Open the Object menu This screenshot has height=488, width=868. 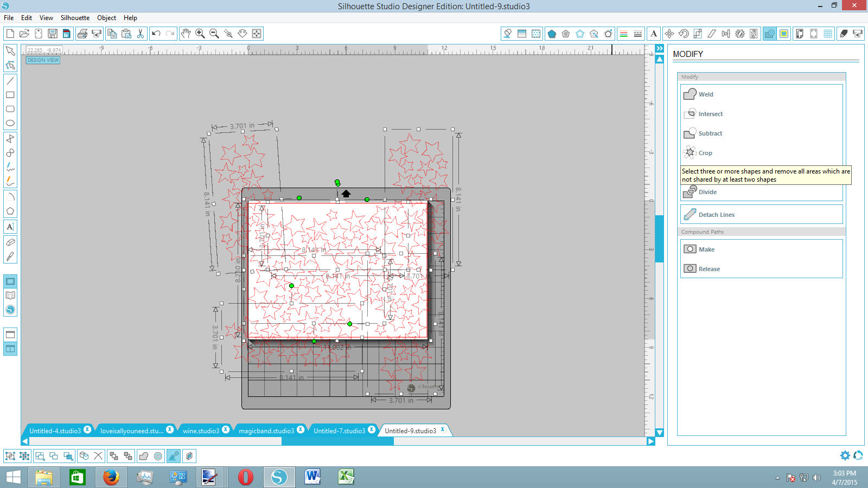106,18
